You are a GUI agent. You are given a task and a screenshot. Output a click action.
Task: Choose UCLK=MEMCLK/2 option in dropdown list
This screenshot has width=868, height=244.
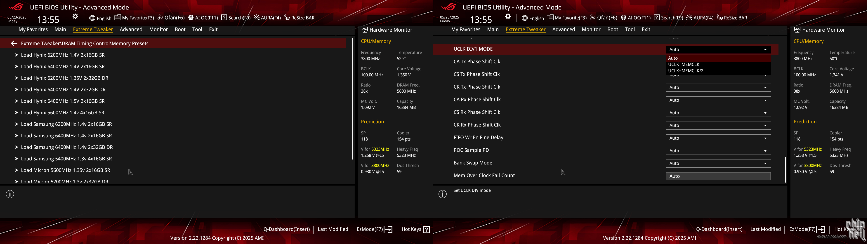tap(718, 71)
